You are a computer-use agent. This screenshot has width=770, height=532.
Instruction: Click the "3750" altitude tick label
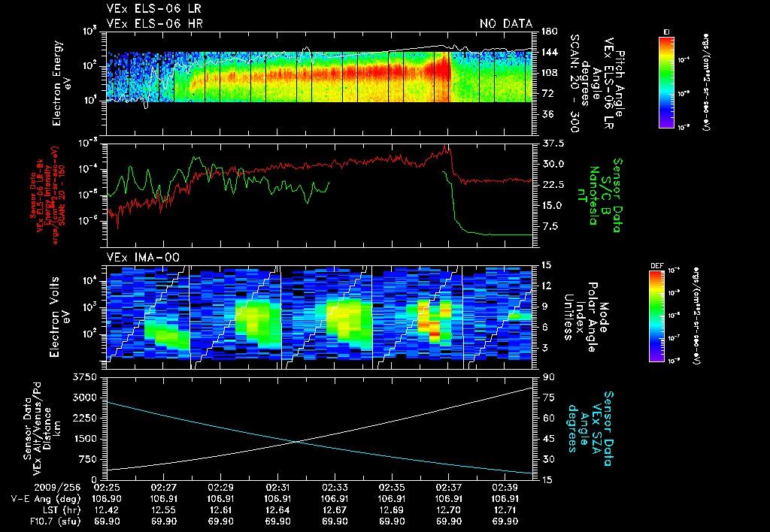[84, 377]
